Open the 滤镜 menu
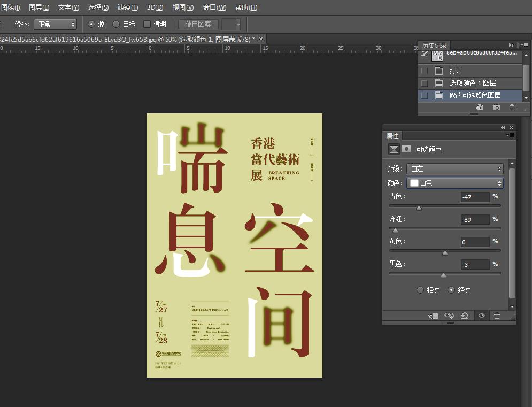 point(127,7)
